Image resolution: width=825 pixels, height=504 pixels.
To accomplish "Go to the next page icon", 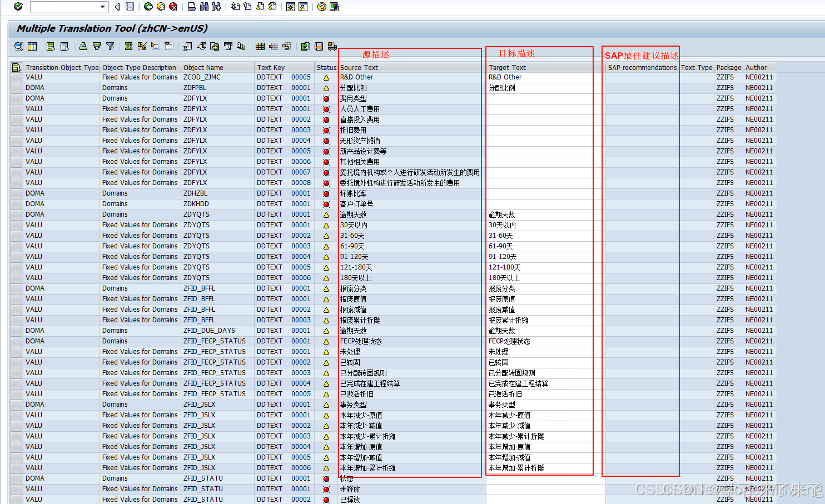I will 260,7.
